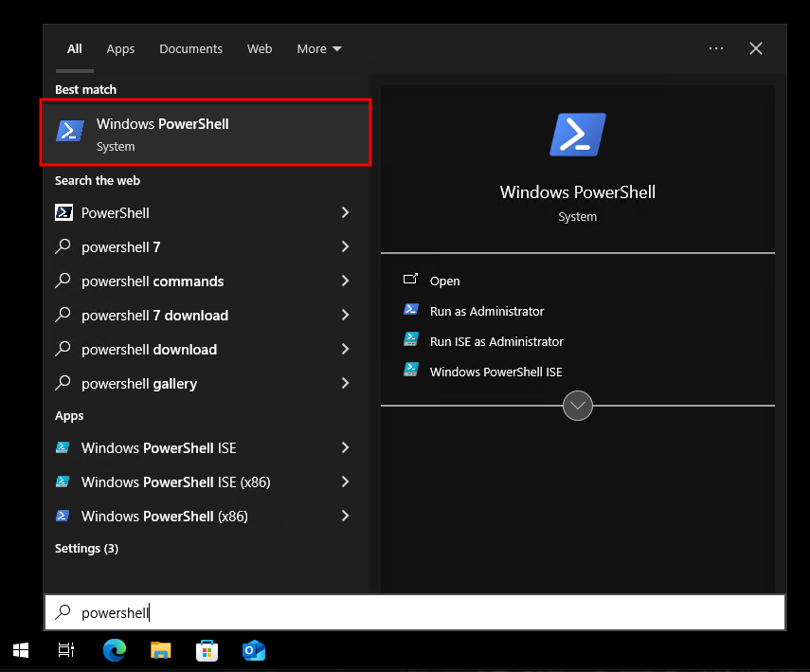Expand more actions with the circular chevron
810x672 pixels.
578,406
